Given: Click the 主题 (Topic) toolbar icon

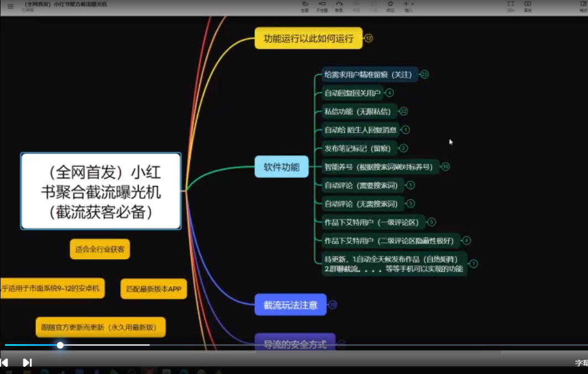Looking at the screenshot, I should [305, 7].
